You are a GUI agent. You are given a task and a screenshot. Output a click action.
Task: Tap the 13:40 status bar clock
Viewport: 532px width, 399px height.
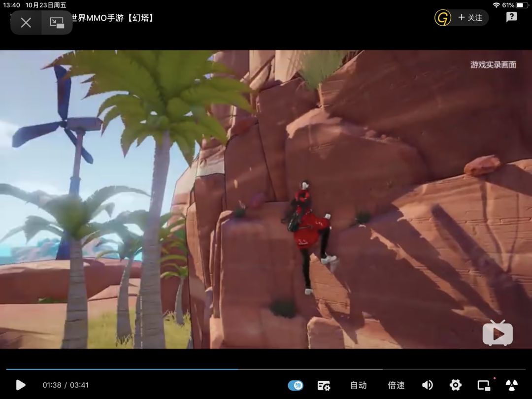11,5
